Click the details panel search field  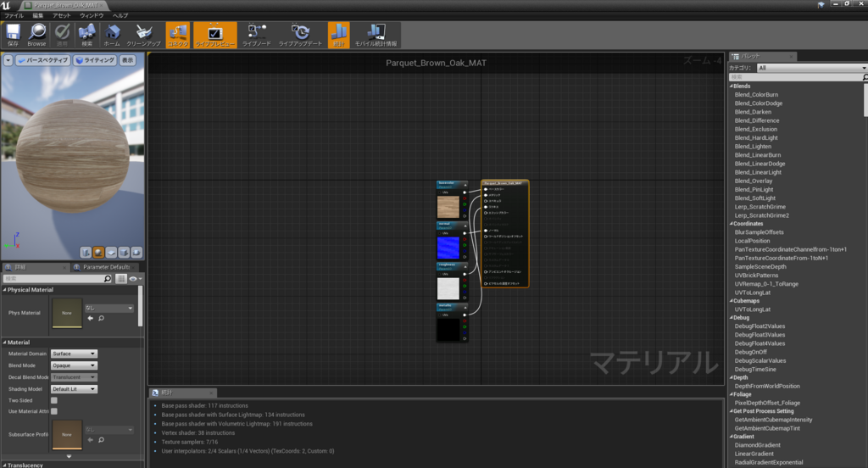click(x=57, y=279)
